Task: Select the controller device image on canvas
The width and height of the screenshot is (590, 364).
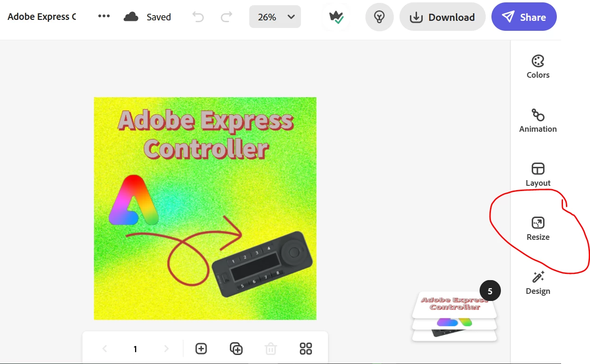Action: coord(263,264)
